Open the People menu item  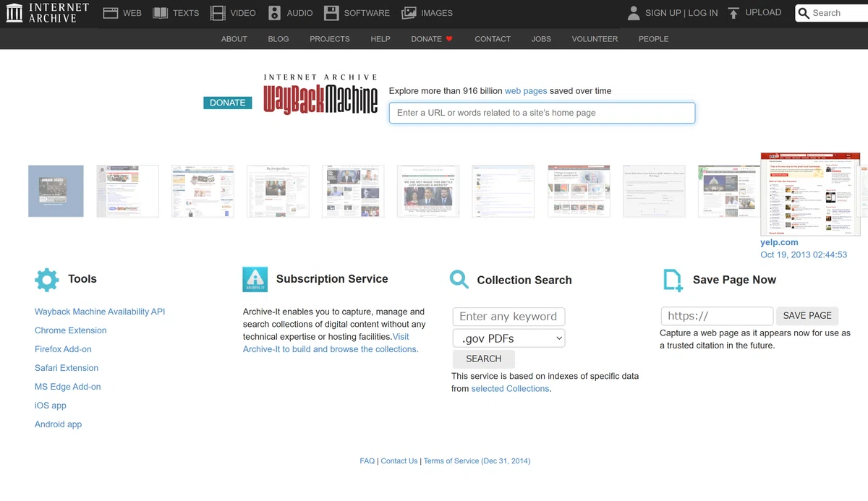click(x=653, y=39)
